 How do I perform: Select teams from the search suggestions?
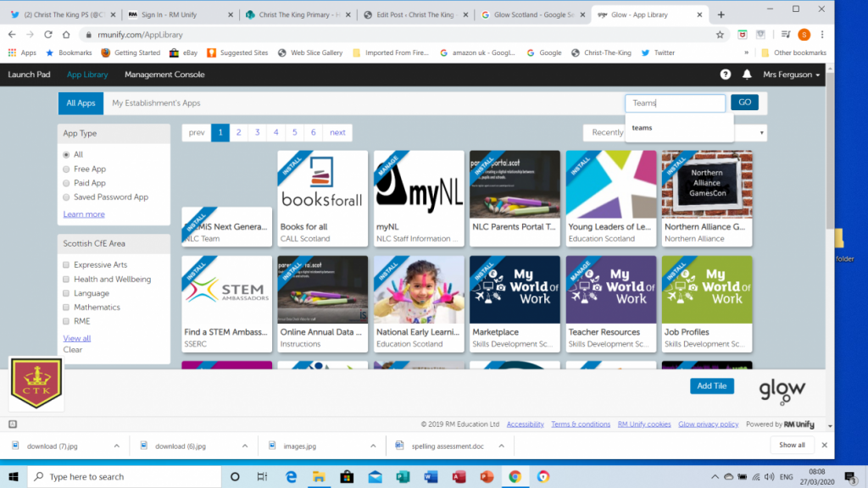(643, 128)
